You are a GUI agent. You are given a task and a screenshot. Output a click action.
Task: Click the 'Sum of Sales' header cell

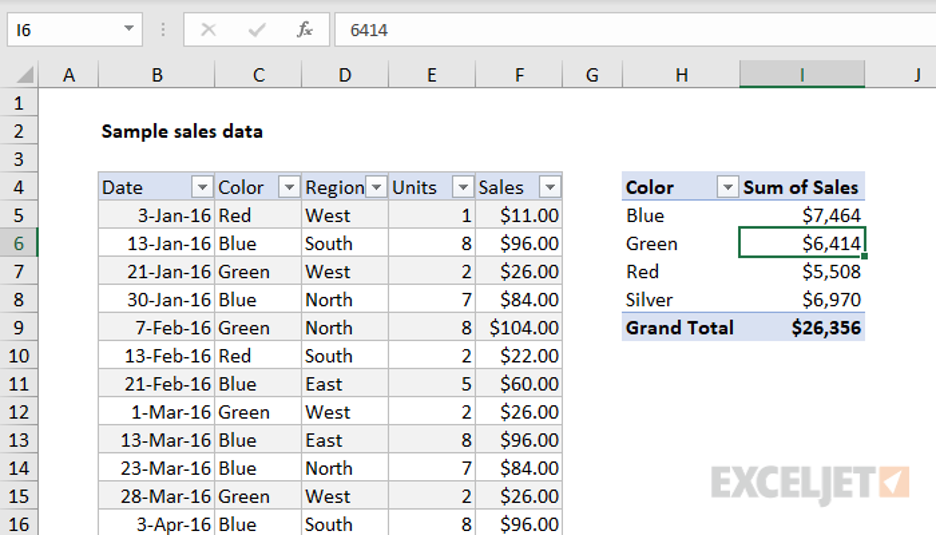click(802, 187)
